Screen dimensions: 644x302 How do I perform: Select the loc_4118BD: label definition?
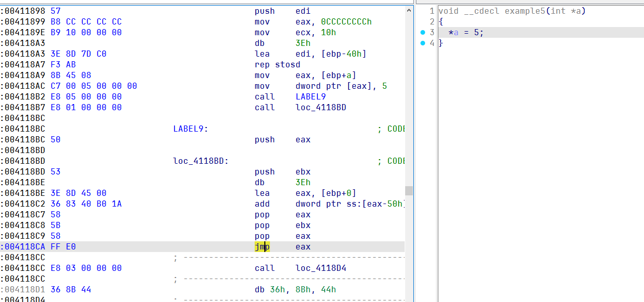(201, 161)
